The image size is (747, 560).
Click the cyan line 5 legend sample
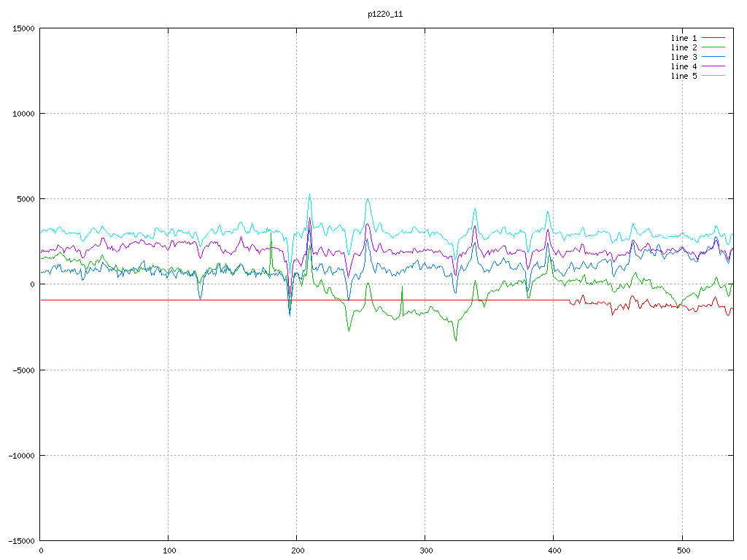(713, 76)
